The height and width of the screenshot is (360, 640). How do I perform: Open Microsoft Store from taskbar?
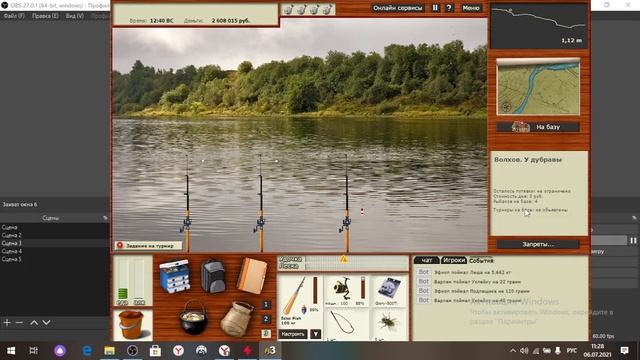click(x=155, y=351)
